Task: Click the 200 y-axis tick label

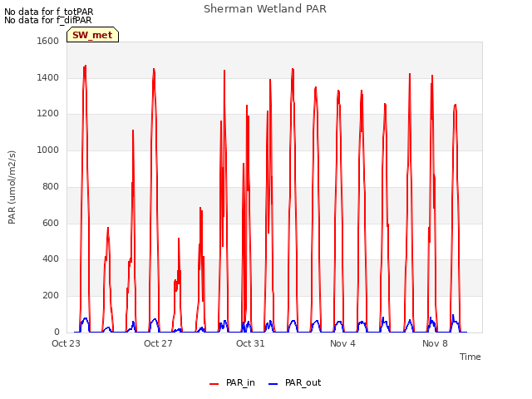Action: point(51,296)
